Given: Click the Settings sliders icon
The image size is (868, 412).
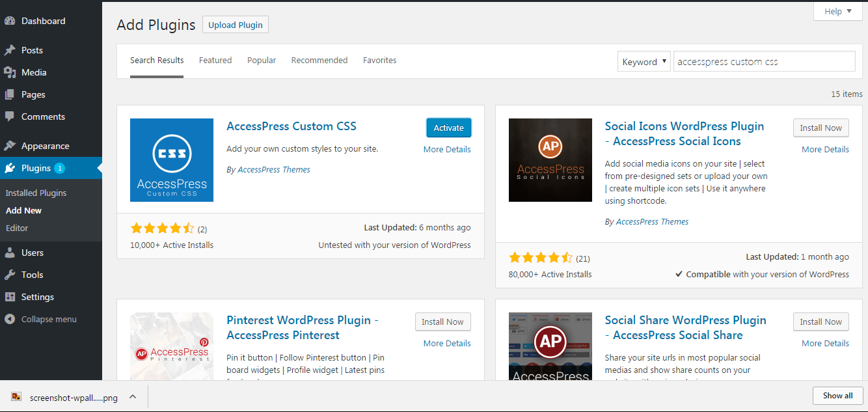Looking at the screenshot, I should pyautogui.click(x=10, y=297).
